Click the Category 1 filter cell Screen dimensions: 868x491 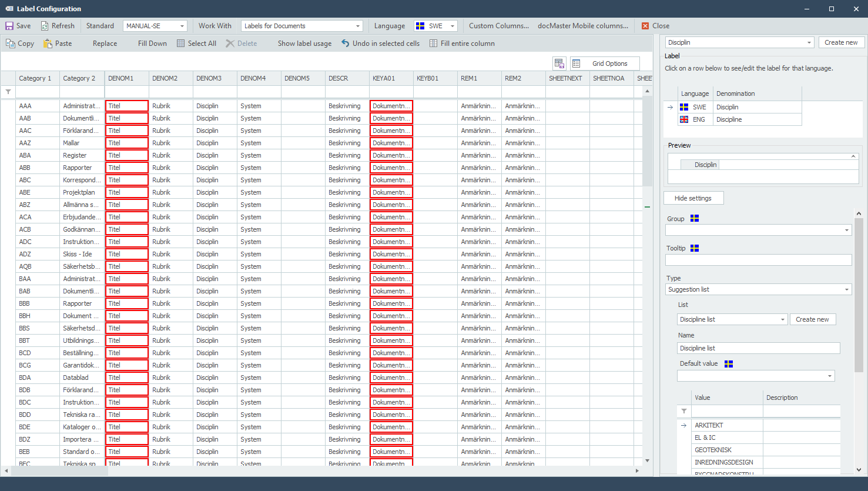(x=38, y=92)
